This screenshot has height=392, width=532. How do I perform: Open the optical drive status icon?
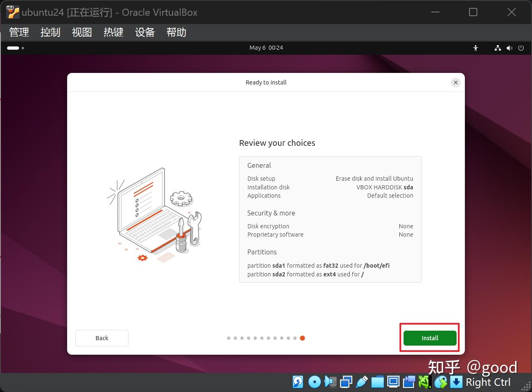(x=314, y=382)
